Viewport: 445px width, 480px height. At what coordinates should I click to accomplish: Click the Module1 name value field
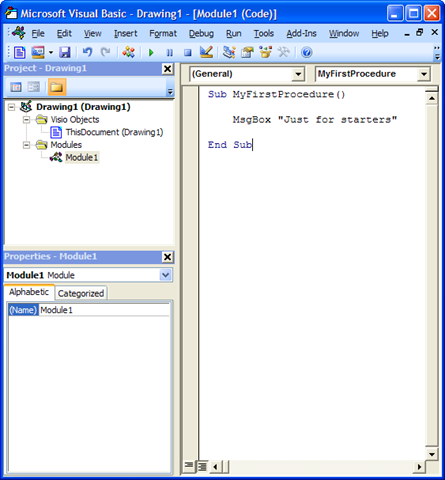pos(104,310)
